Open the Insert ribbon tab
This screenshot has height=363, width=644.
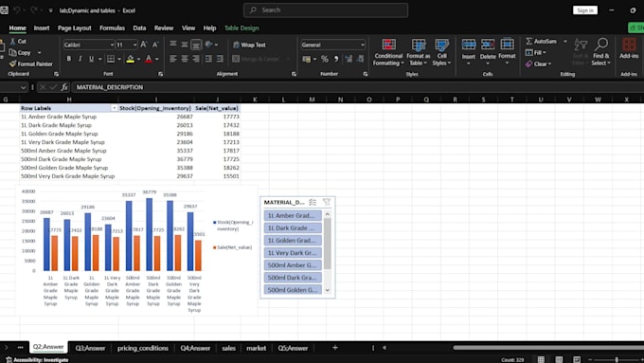point(42,27)
